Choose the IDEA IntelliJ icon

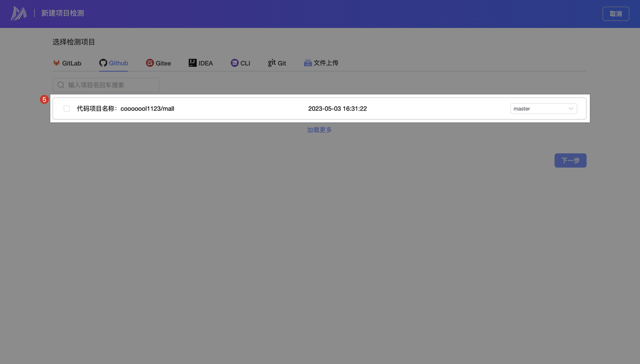coord(192,63)
